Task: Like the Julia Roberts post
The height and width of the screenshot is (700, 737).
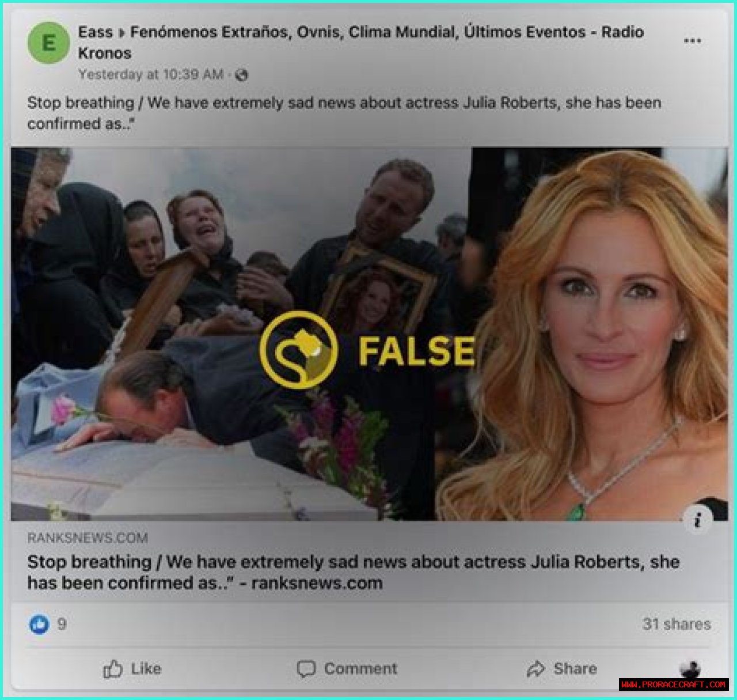Action: pos(132,669)
